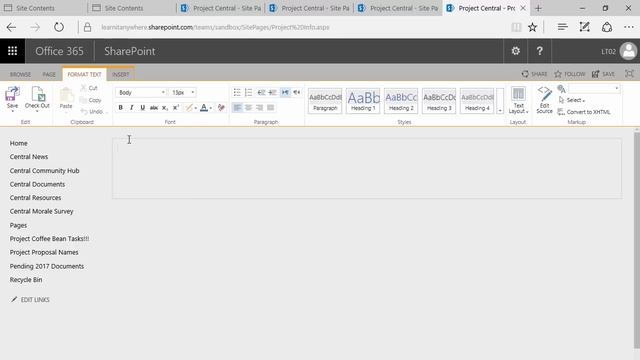Image resolution: width=640 pixels, height=360 pixels.
Task: Add this page to browser favorites star
Action: pos(532,27)
